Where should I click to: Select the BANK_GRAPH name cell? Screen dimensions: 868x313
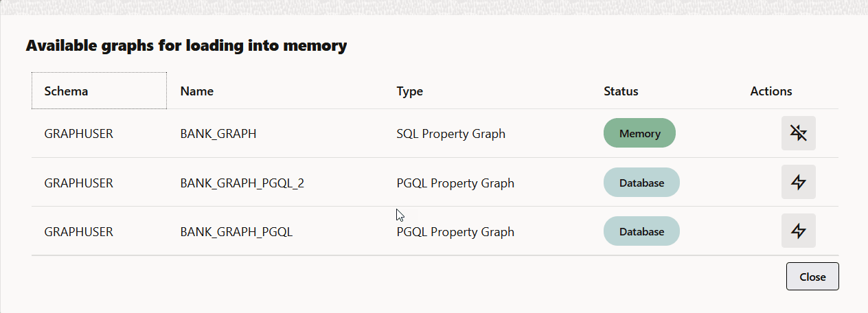click(x=218, y=134)
